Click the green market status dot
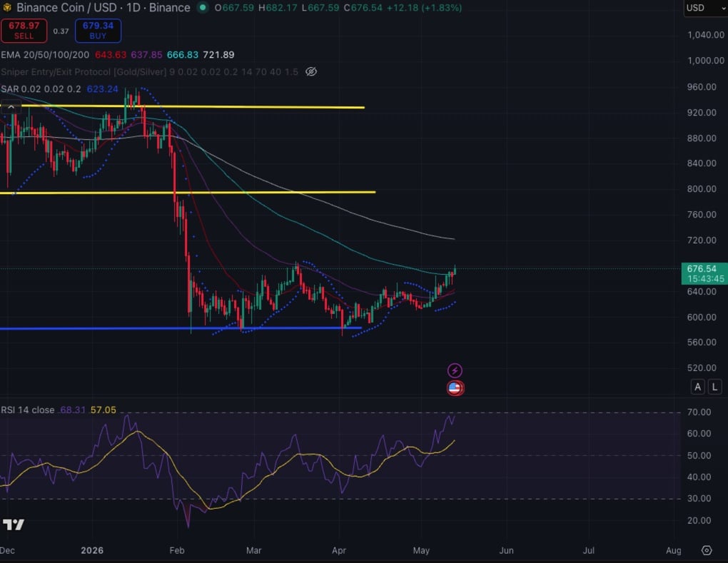This screenshot has width=728, height=563. click(203, 7)
